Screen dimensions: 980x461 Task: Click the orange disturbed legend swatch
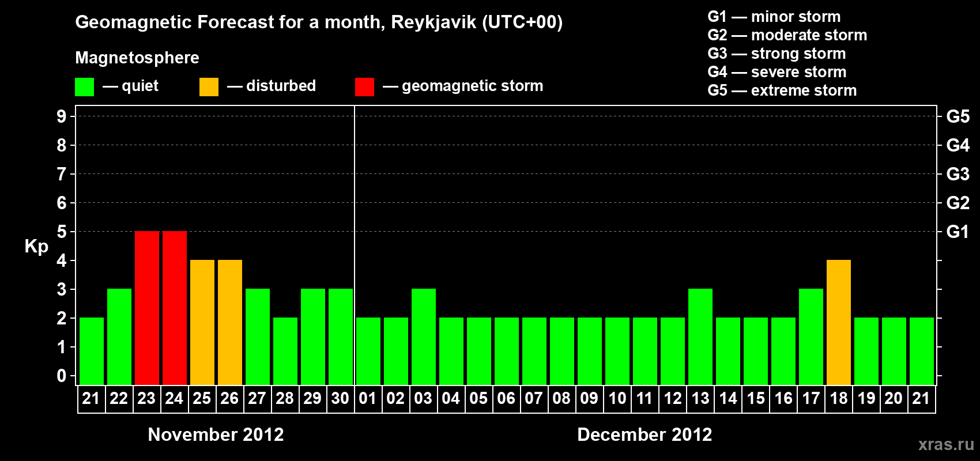point(209,87)
